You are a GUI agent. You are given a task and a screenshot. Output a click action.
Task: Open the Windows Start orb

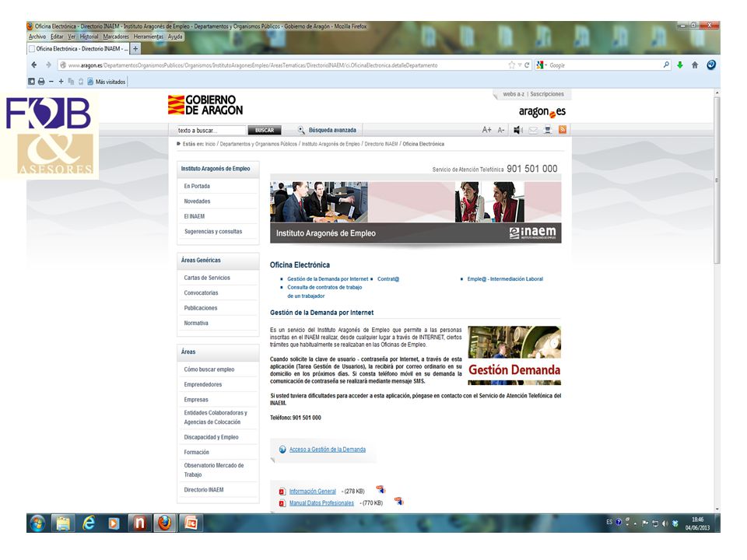37,523
